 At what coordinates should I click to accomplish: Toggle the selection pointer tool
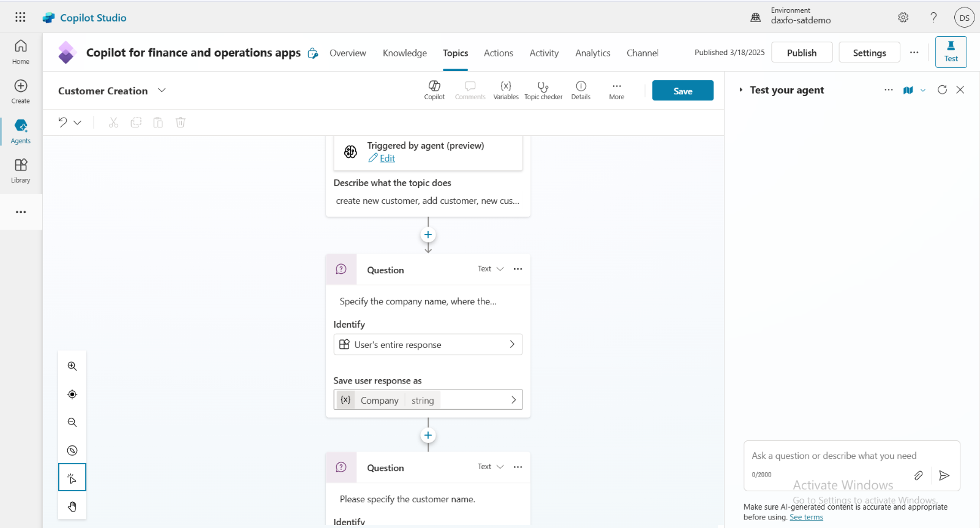coord(72,478)
